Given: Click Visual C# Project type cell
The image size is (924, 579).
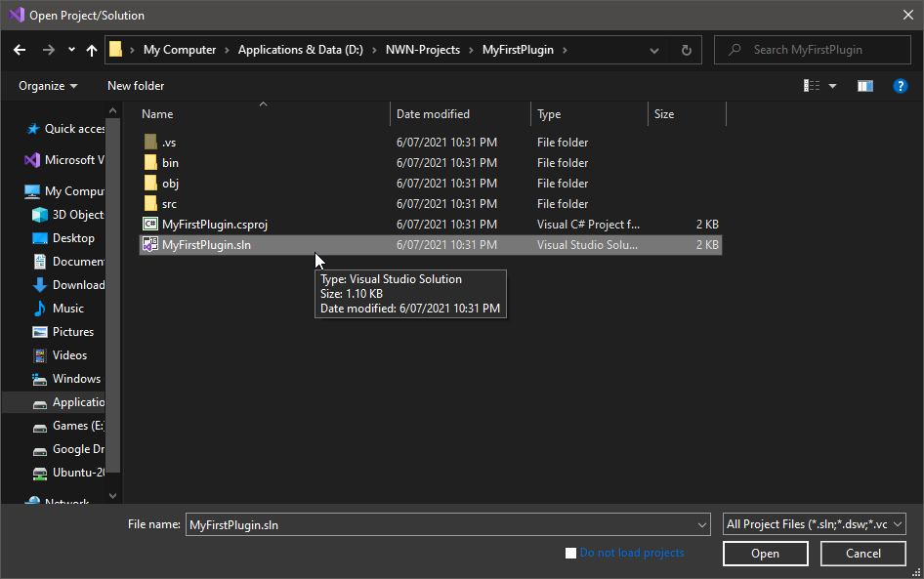Looking at the screenshot, I should [x=588, y=225].
